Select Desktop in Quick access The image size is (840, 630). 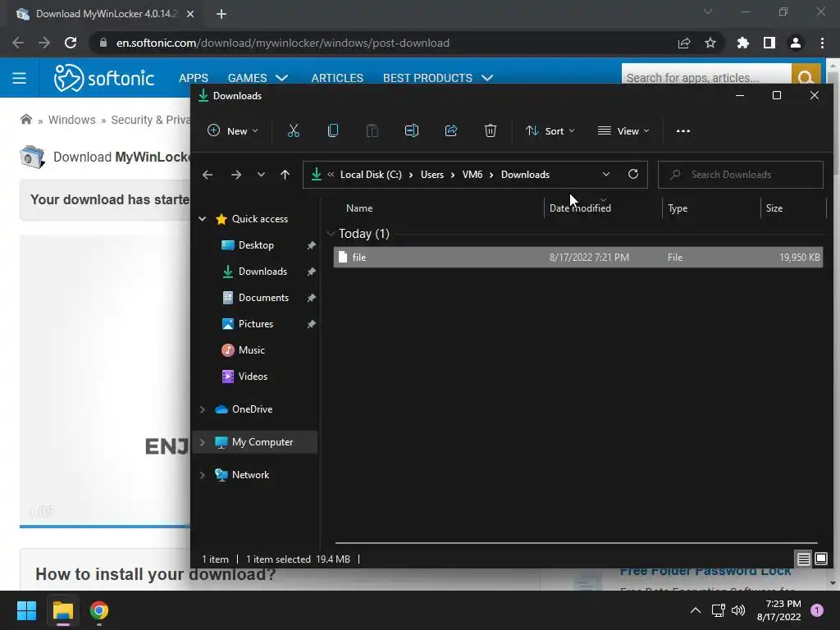coord(256,244)
